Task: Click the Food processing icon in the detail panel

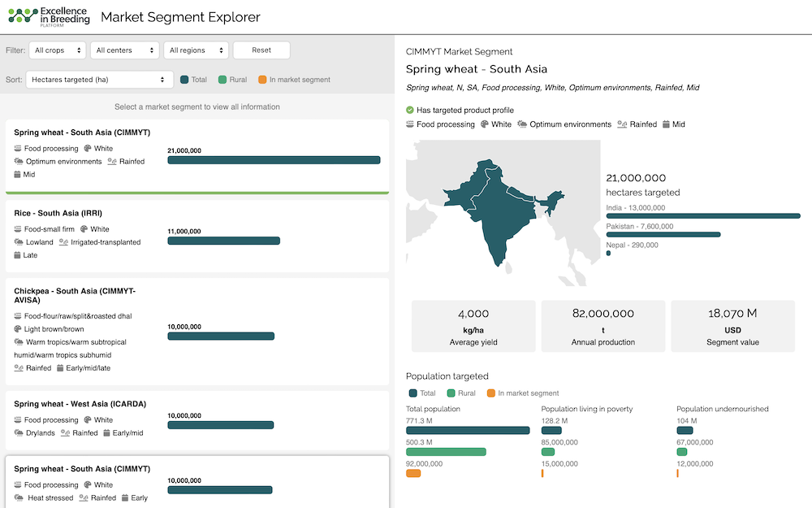Action: (410, 124)
